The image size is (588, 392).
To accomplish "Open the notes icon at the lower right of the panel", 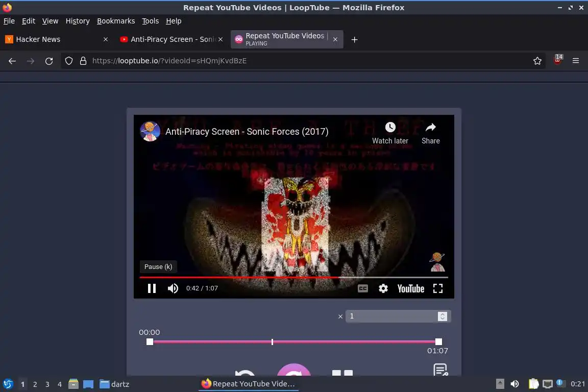I will pyautogui.click(x=440, y=370).
